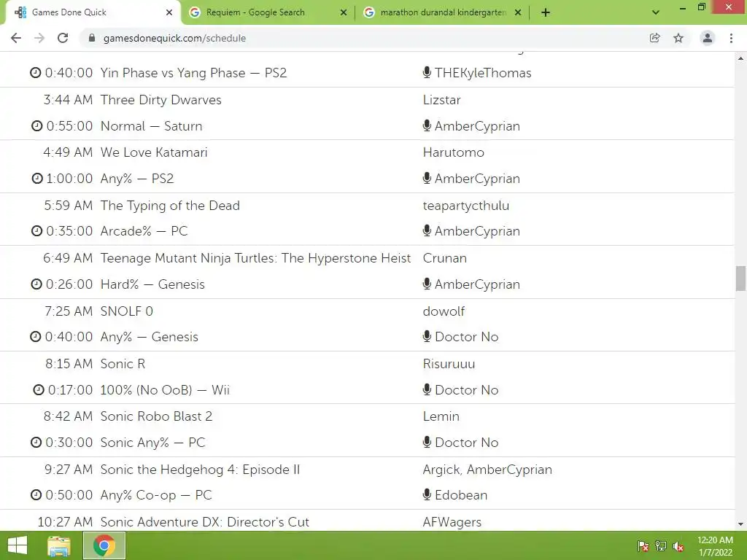
Task: Click microphone icon next to THEKyleThomas
Action: click(427, 72)
